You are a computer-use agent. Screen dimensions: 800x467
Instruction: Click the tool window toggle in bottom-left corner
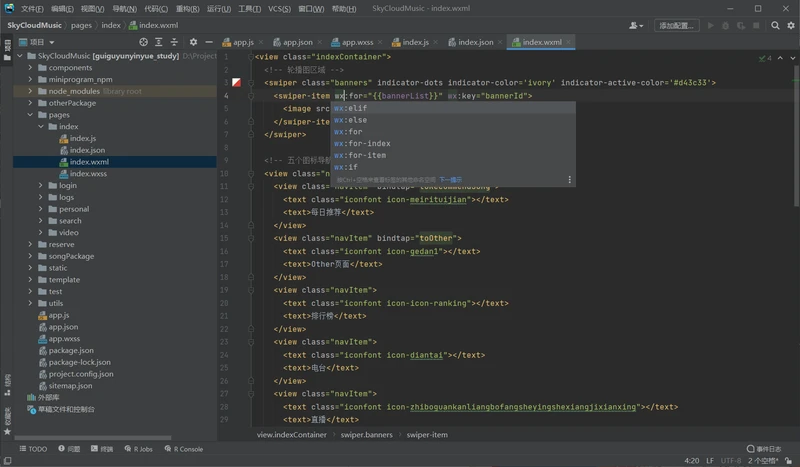pyautogui.click(x=8, y=460)
